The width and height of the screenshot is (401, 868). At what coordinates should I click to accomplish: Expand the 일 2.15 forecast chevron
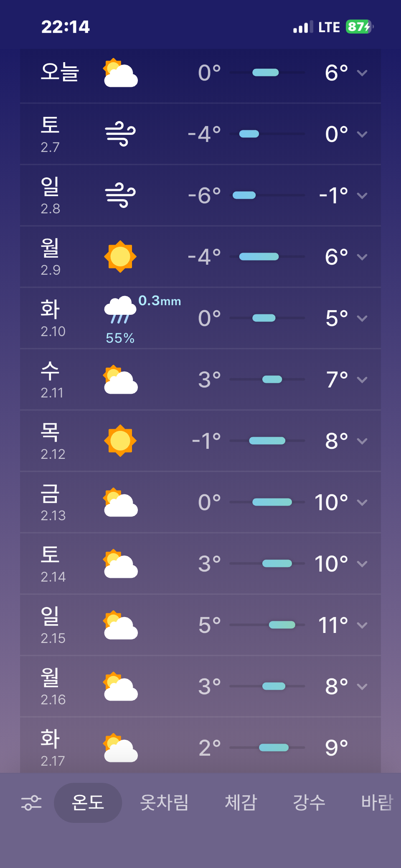click(x=362, y=625)
